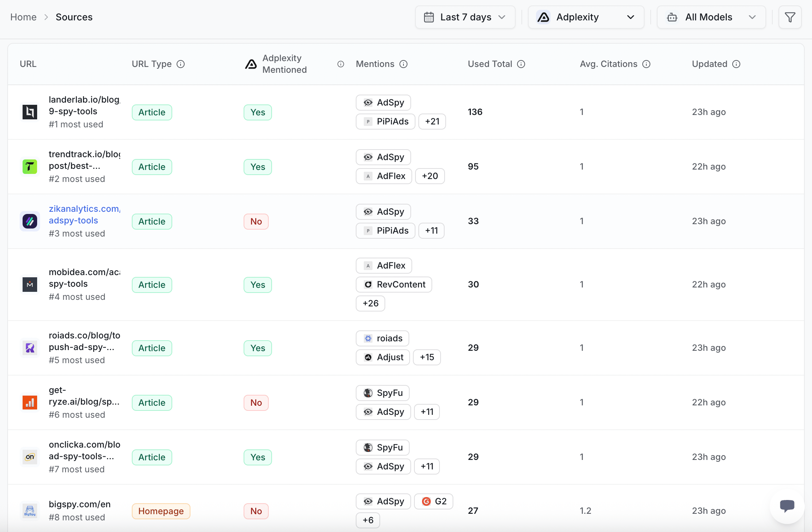Open the trendtrack.io blog post URL
Screen dimensions: 812x532
[x=84, y=160]
